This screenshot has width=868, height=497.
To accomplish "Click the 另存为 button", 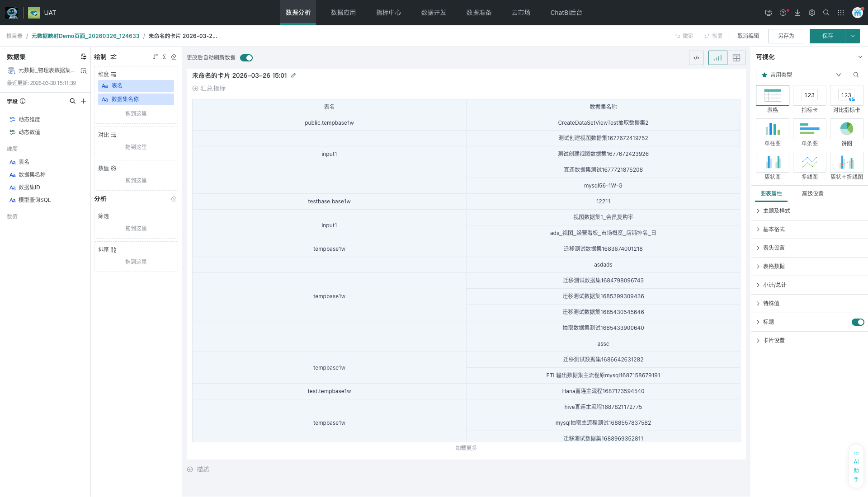I will coord(786,36).
